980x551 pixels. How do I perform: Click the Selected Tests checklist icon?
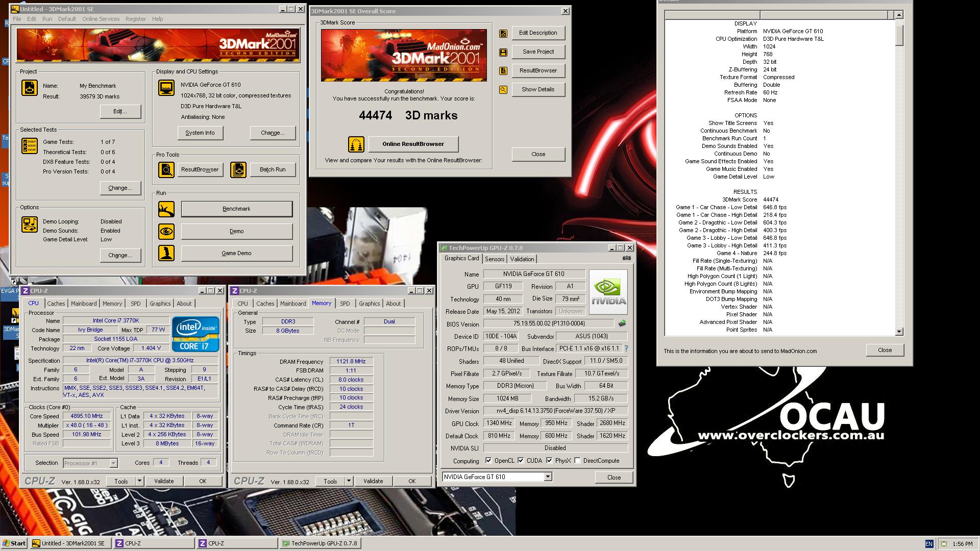pyautogui.click(x=29, y=146)
